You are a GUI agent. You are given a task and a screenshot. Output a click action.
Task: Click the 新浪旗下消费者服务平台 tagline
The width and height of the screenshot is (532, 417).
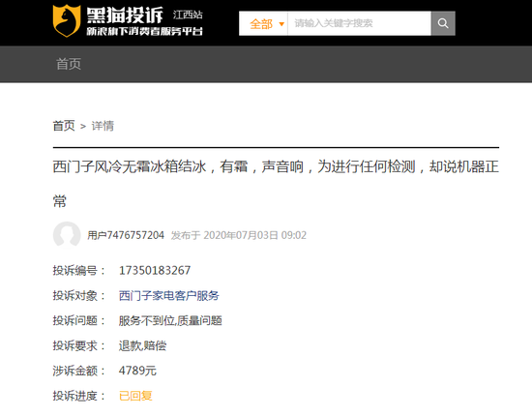pyautogui.click(x=144, y=31)
